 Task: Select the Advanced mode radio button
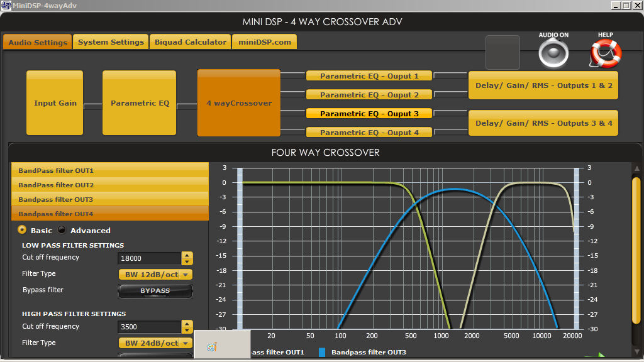[x=62, y=230]
